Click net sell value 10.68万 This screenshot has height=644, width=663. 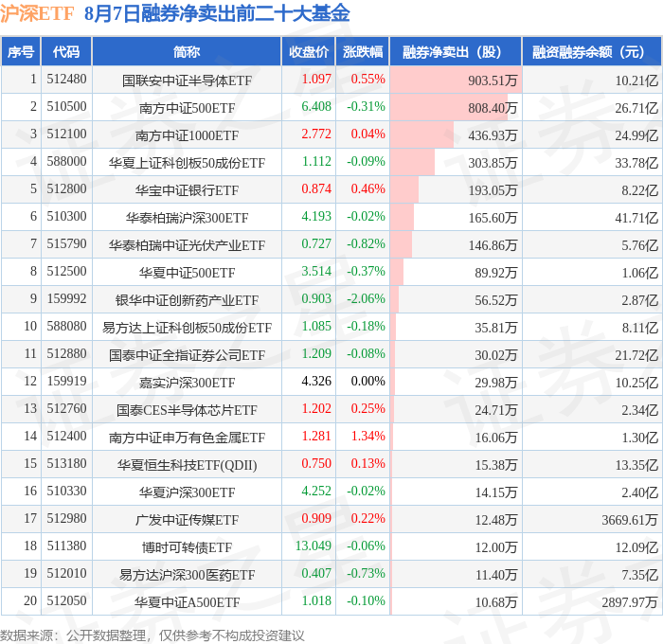pyautogui.click(x=496, y=602)
